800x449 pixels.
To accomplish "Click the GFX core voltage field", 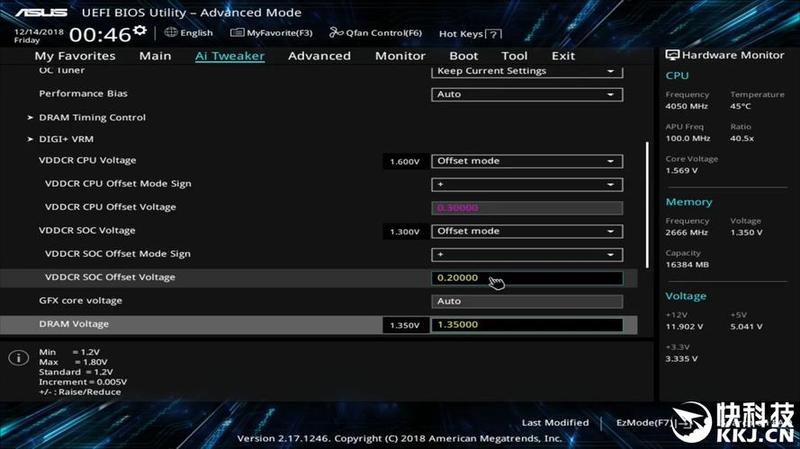I will coord(527,301).
